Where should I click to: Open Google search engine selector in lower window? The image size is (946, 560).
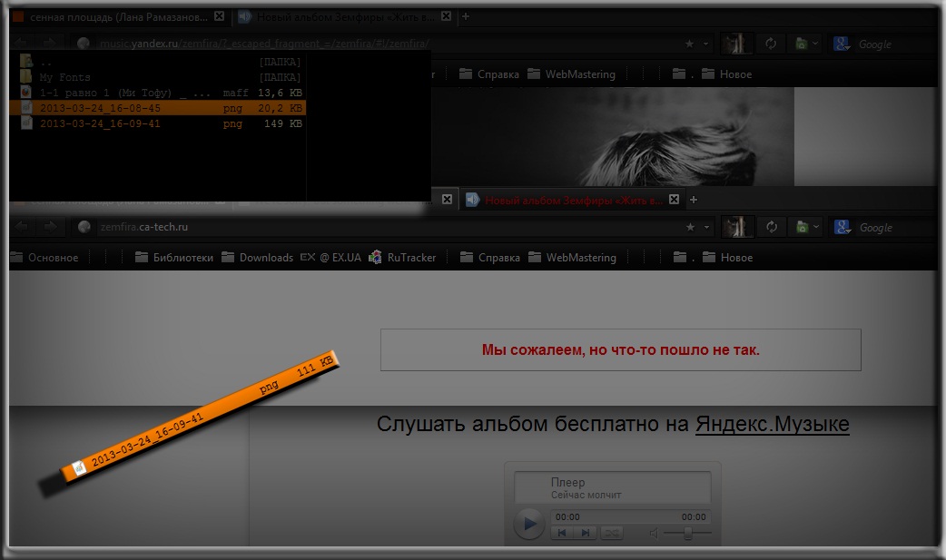click(843, 227)
